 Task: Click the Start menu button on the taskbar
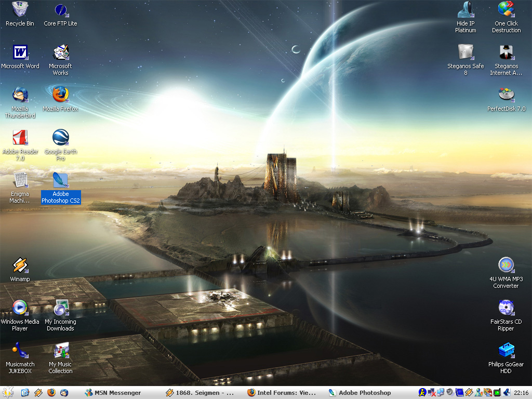pos(8,393)
